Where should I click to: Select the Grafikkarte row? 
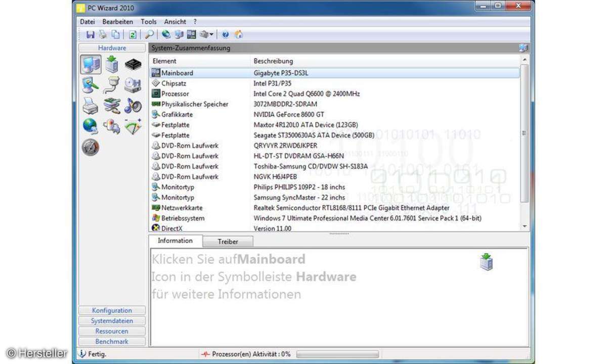334,114
